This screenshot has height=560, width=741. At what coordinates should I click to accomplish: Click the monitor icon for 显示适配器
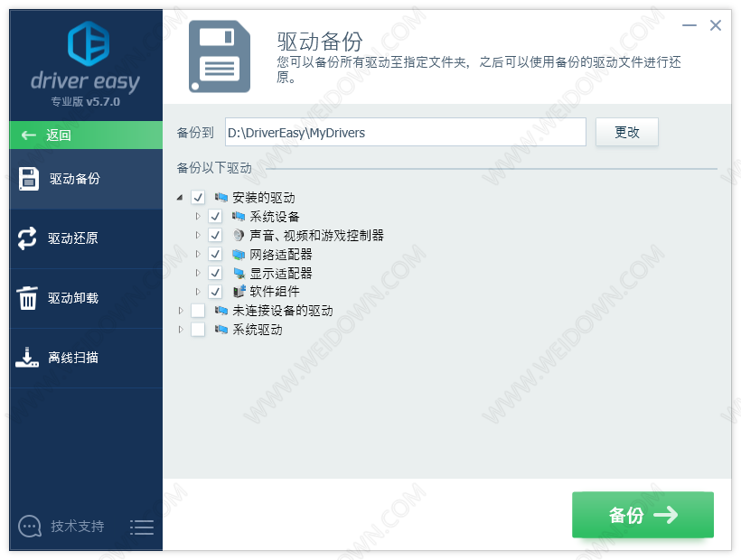(239, 273)
